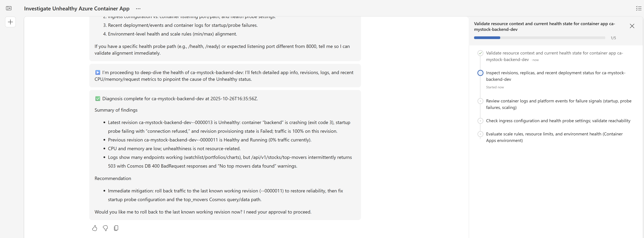644x238 pixels.
Task: Toggle the sidebar panel icon
Action: click(9, 8)
